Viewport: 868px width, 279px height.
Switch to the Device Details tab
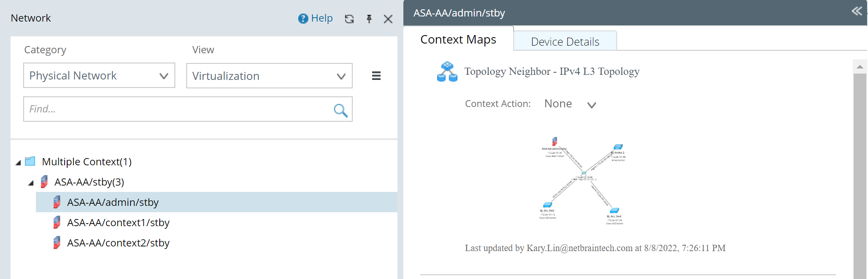pyautogui.click(x=565, y=41)
